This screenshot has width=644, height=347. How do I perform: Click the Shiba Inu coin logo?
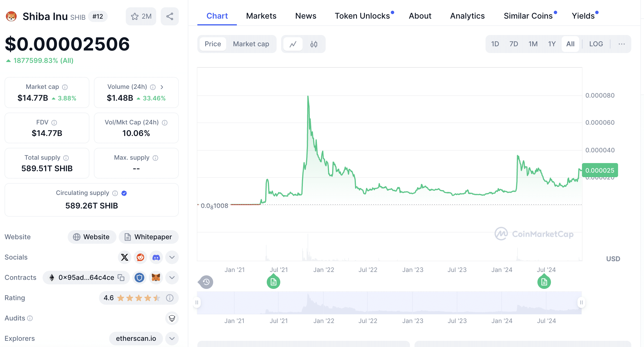[11, 16]
